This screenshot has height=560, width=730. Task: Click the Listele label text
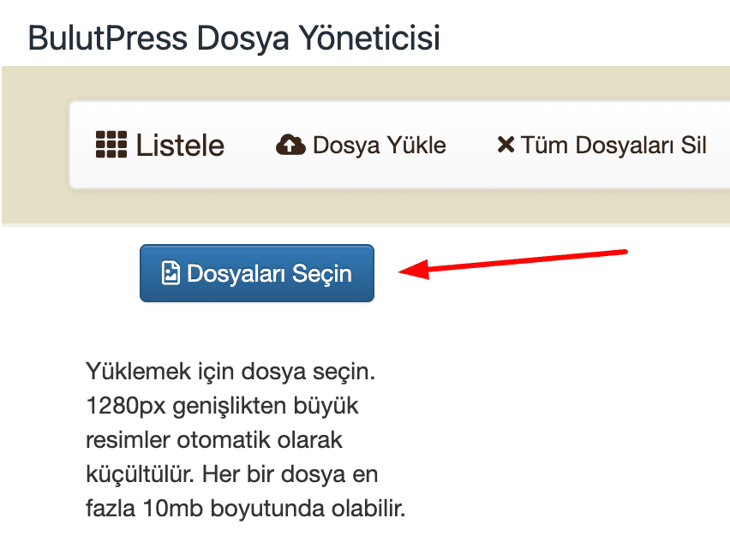[180, 146]
